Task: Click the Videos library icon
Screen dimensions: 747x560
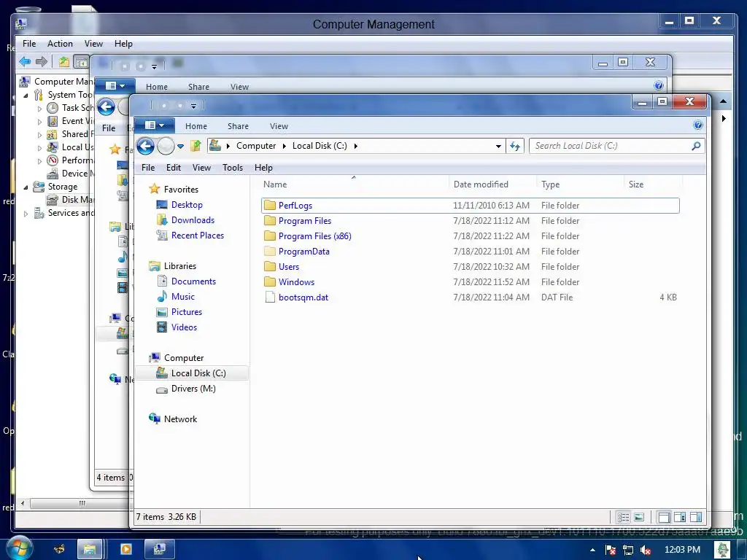Action: pyautogui.click(x=162, y=327)
